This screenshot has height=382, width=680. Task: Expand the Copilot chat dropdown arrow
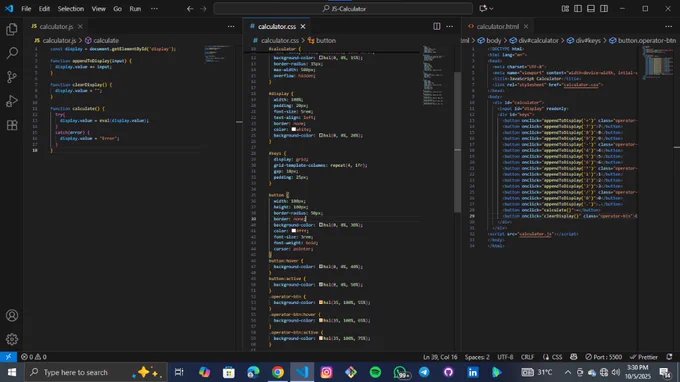point(492,9)
